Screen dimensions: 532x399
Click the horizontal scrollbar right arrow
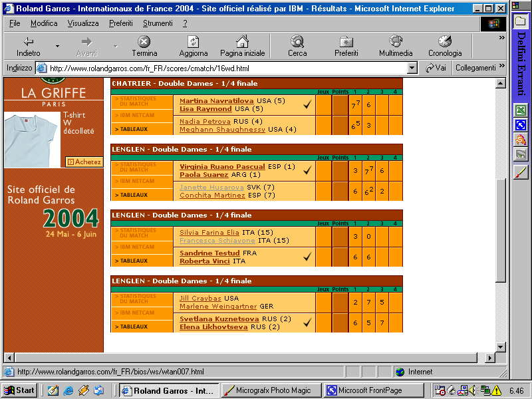click(x=489, y=358)
